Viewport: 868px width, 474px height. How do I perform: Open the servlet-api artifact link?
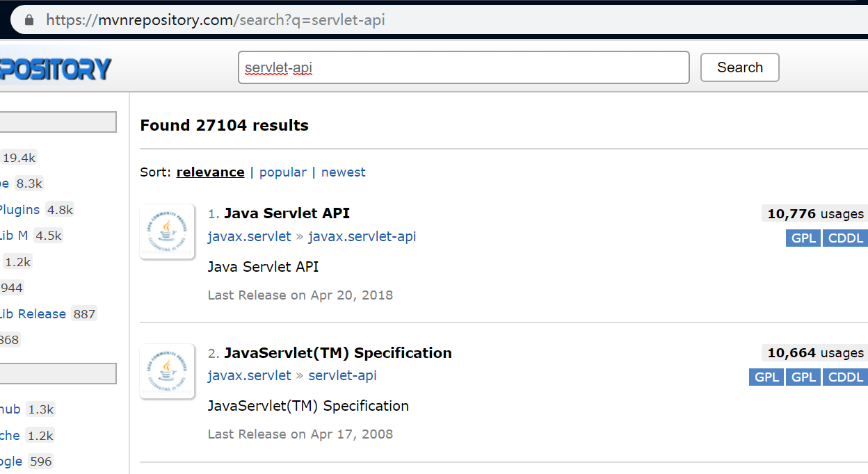click(x=342, y=375)
